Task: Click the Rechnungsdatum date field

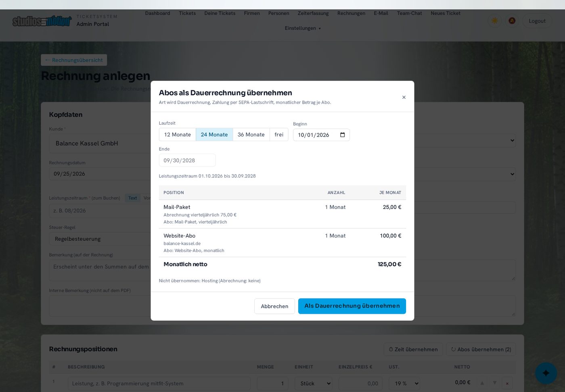Action: click(100, 174)
